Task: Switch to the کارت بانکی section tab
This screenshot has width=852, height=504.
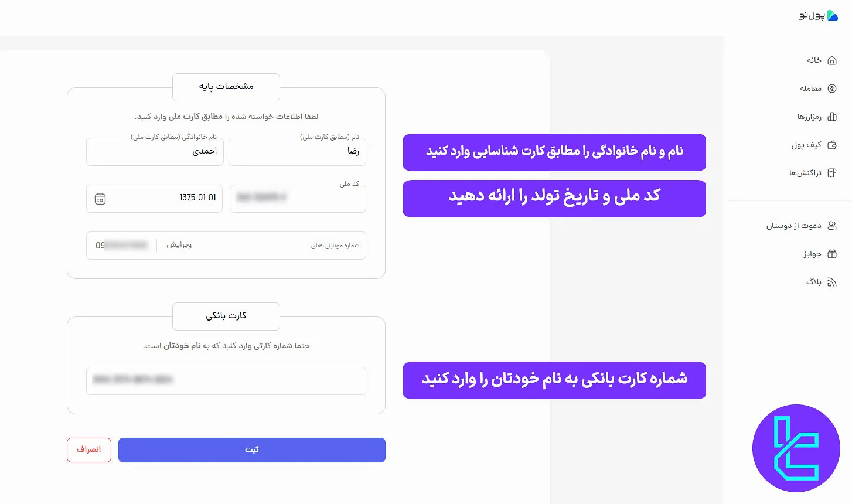Action: pos(226,316)
